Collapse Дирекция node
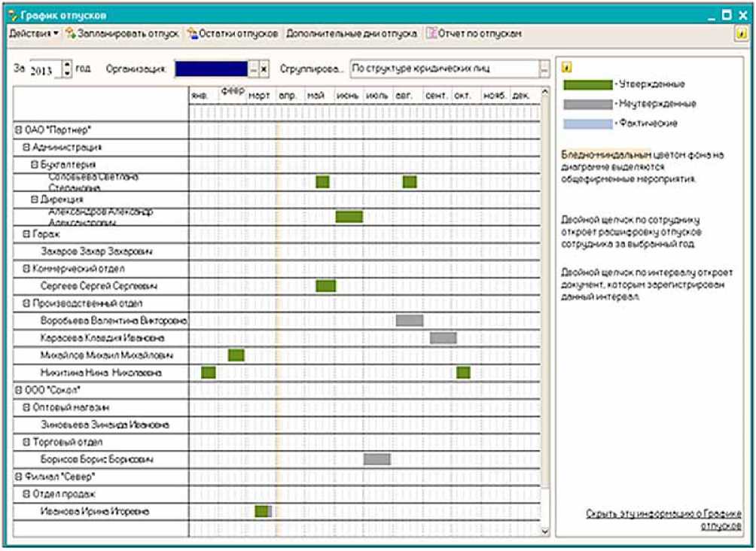 pyautogui.click(x=35, y=199)
